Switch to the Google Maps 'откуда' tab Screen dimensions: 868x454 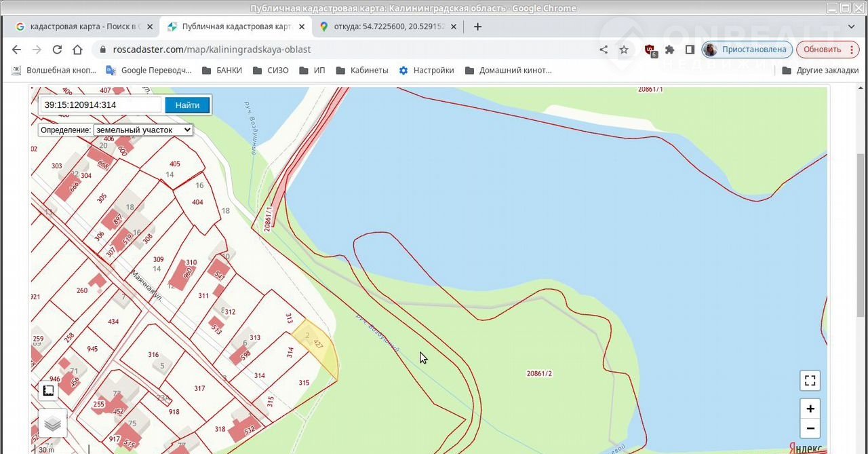(382, 26)
